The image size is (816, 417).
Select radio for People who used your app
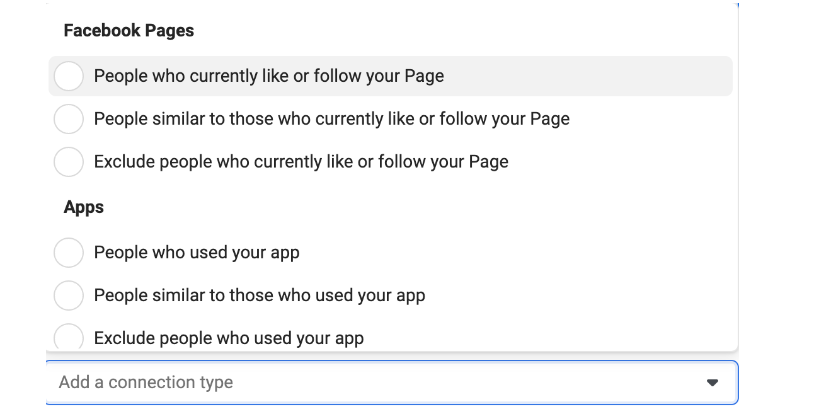point(69,252)
